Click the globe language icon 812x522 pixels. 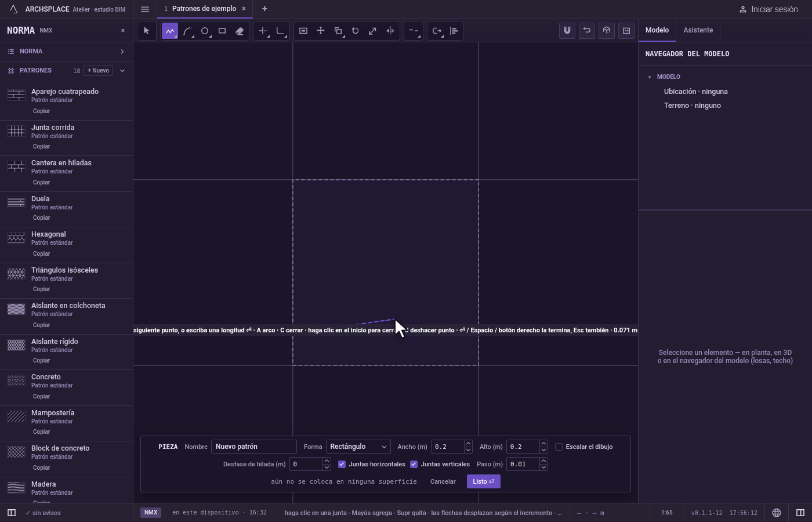777,513
